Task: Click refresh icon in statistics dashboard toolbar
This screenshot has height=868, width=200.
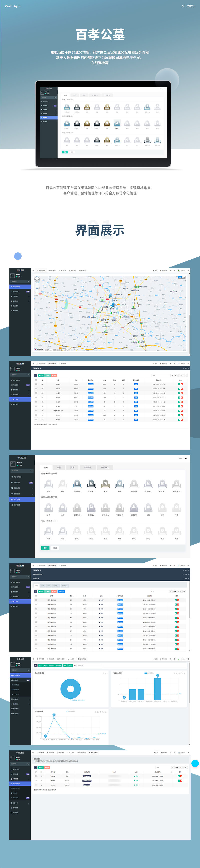Action: pyautogui.click(x=36, y=666)
